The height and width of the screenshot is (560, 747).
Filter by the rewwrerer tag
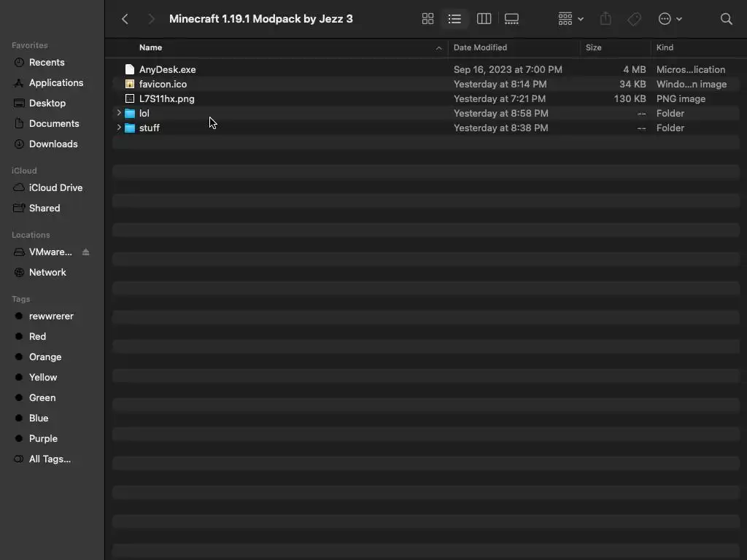[51, 316]
